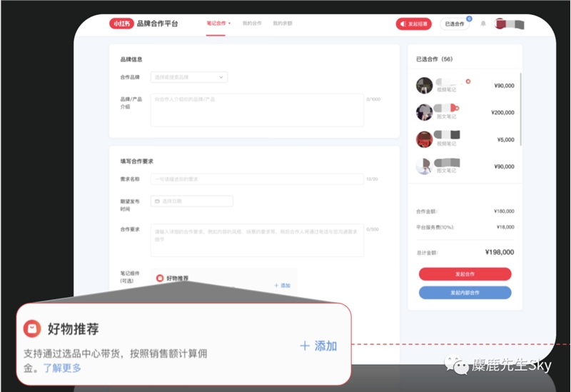Click the 填写合作要求 section heading
This screenshot has width=571, height=392.
click(136, 161)
